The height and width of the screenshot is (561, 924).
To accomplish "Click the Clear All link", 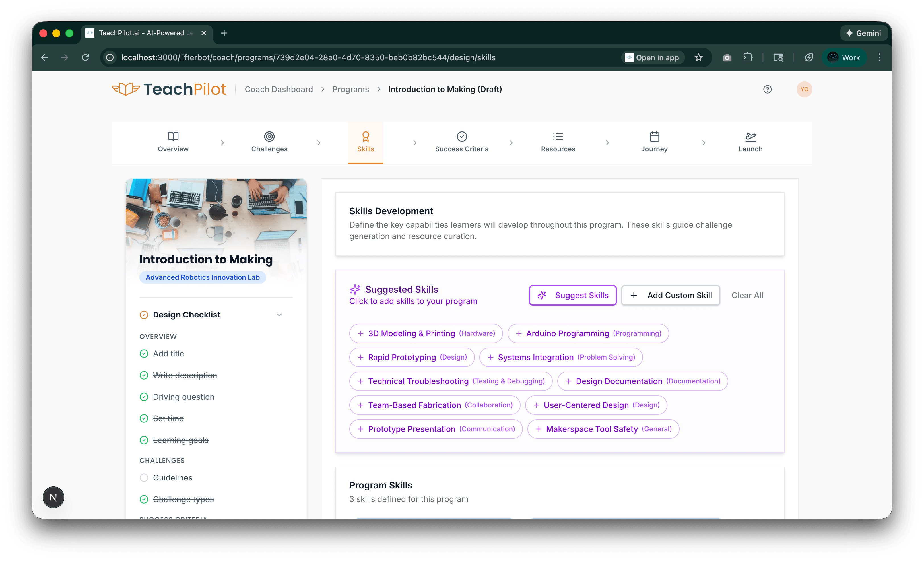I will pyautogui.click(x=747, y=295).
